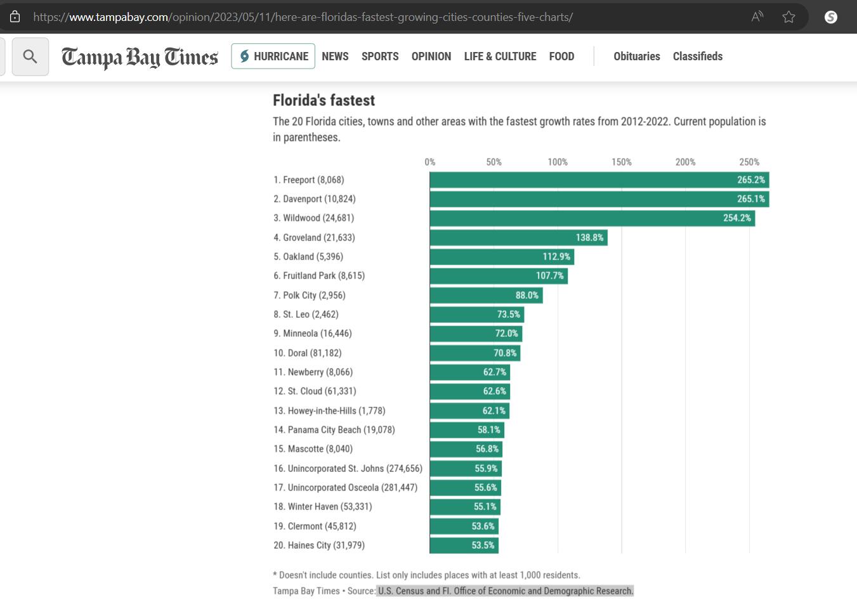Click the lock icon in address bar
The height and width of the screenshot is (616, 857).
[15, 17]
